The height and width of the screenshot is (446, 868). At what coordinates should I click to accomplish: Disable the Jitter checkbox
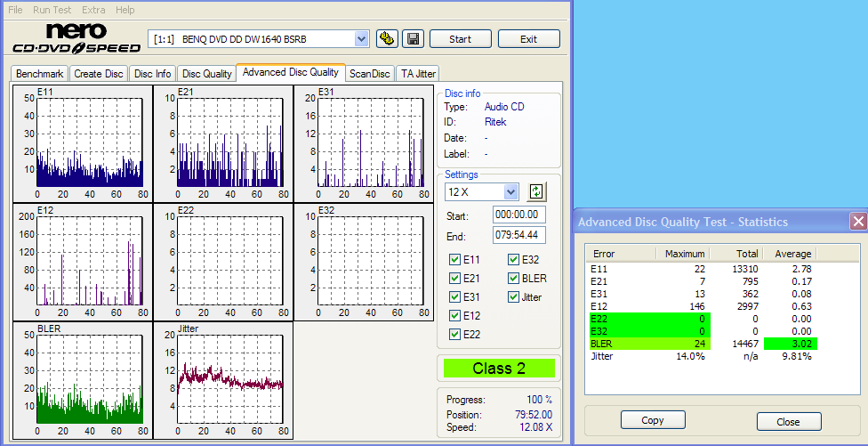(514, 297)
